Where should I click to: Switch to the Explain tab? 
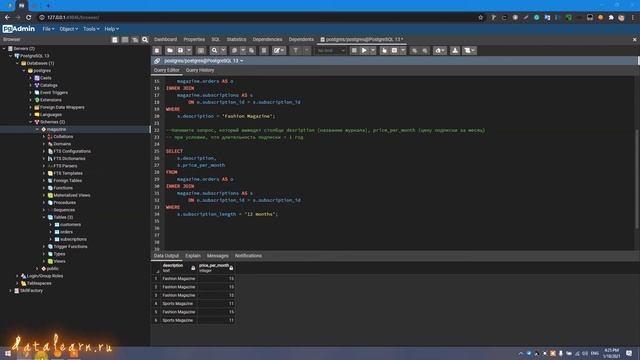point(193,256)
